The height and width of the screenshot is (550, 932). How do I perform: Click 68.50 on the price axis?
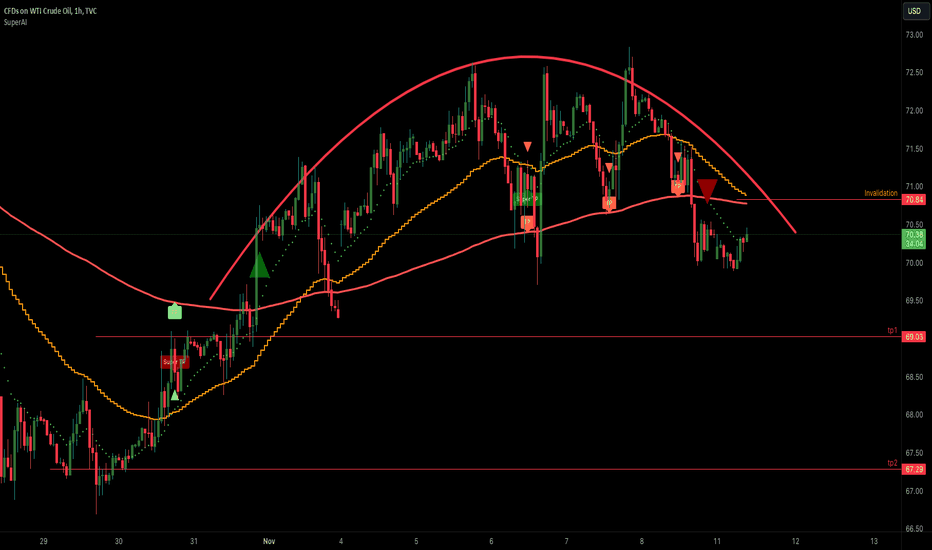click(x=914, y=377)
